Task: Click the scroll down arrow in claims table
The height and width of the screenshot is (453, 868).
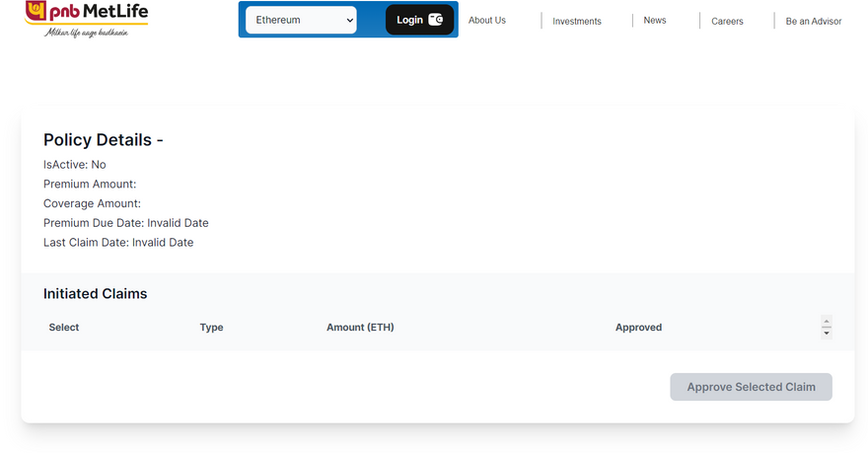Action: tap(827, 334)
